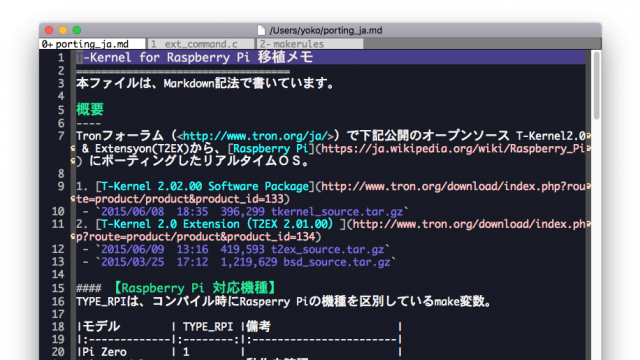This screenshot has width=640, height=360.
Task: Click the table header cell 'TYPE_RPI'
Action: (208, 327)
